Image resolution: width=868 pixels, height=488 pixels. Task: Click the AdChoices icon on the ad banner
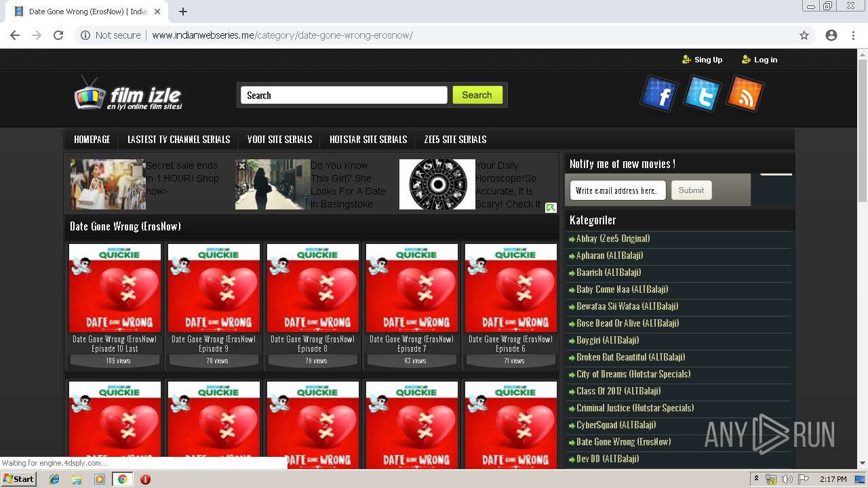(551, 207)
